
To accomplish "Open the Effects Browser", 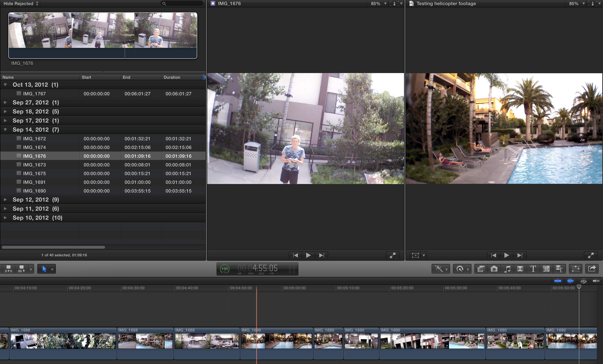I will point(481,269).
